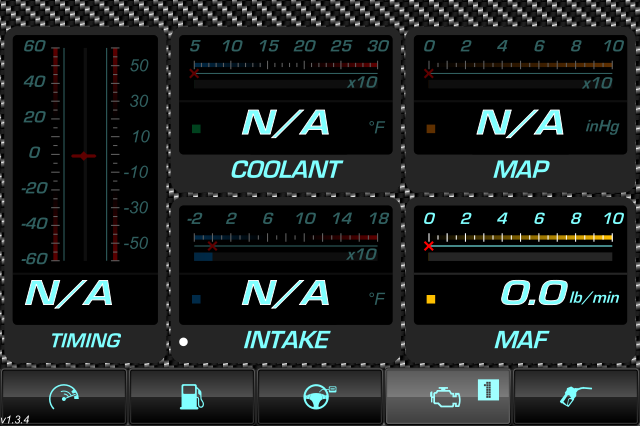Click the red X marker on INTAKE scale
Screen dimensions: 640x426
tap(212, 246)
